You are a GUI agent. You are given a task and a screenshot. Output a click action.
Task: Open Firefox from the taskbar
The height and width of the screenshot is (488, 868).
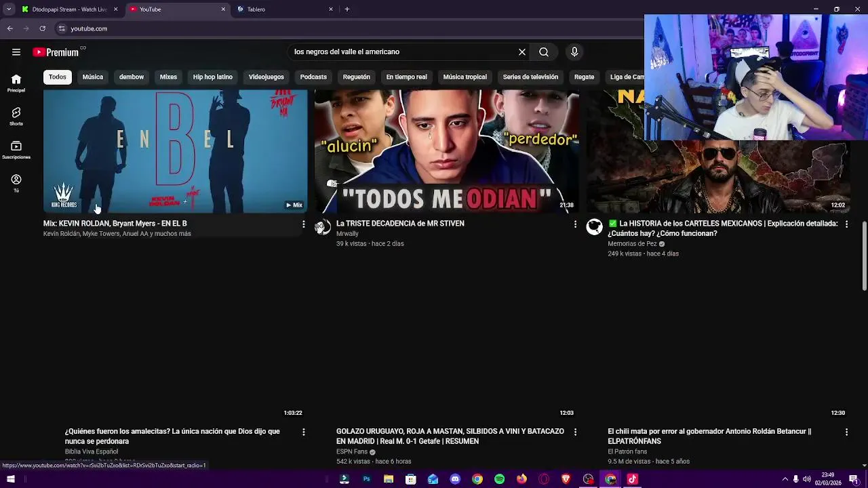click(521, 479)
